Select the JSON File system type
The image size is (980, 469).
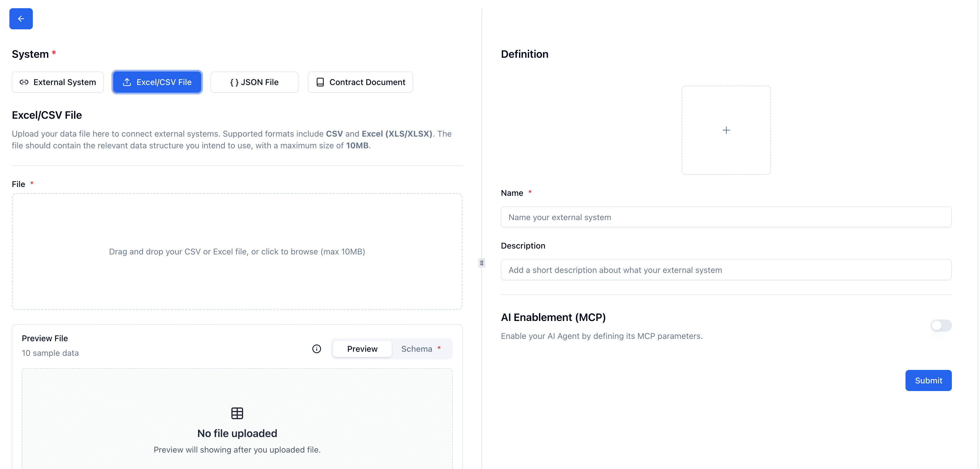click(x=254, y=82)
